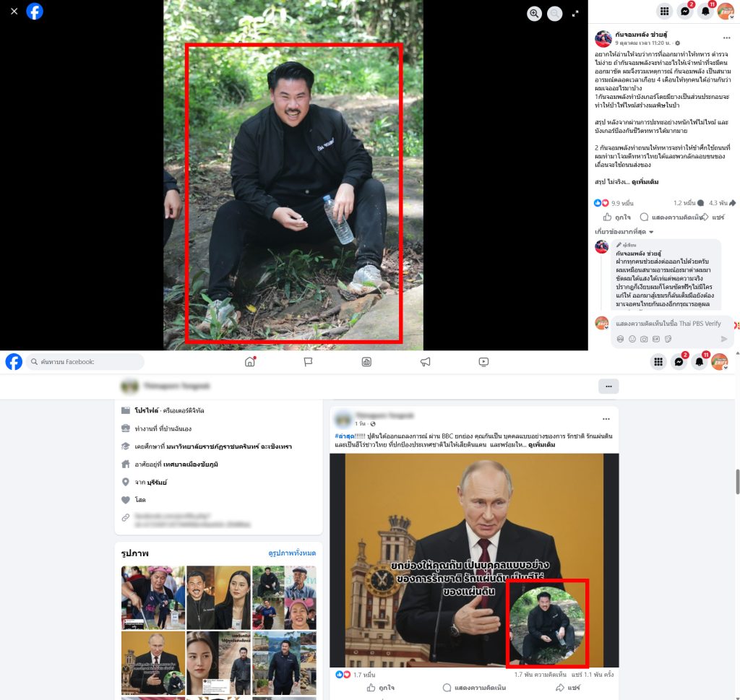Open notifications bell in the profile page header
The height and width of the screenshot is (700, 740).
pyautogui.click(x=699, y=362)
